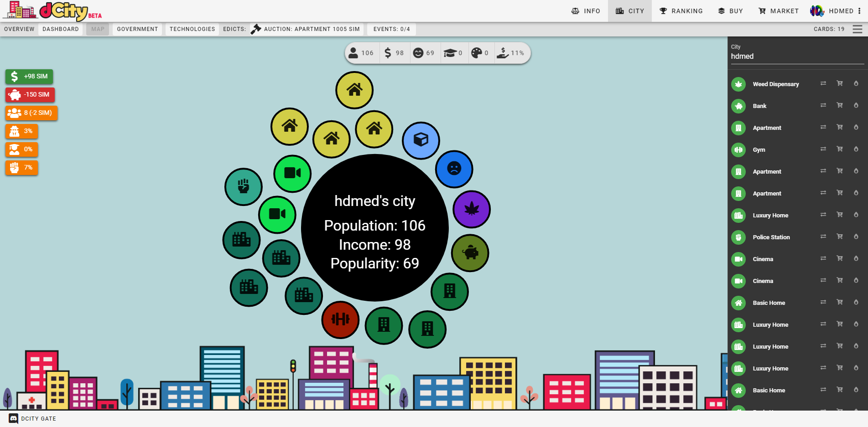Click the 7% fist badge
The image size is (868, 427).
point(21,168)
